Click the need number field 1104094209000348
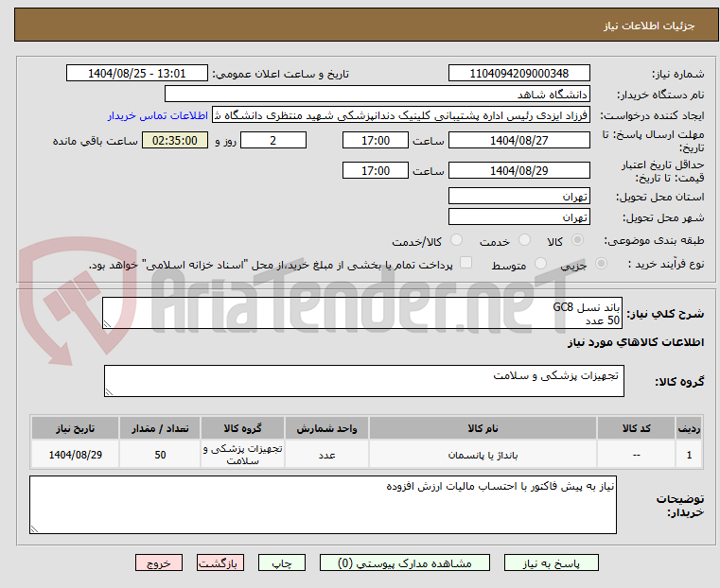720x588 pixels. pyautogui.click(x=518, y=74)
